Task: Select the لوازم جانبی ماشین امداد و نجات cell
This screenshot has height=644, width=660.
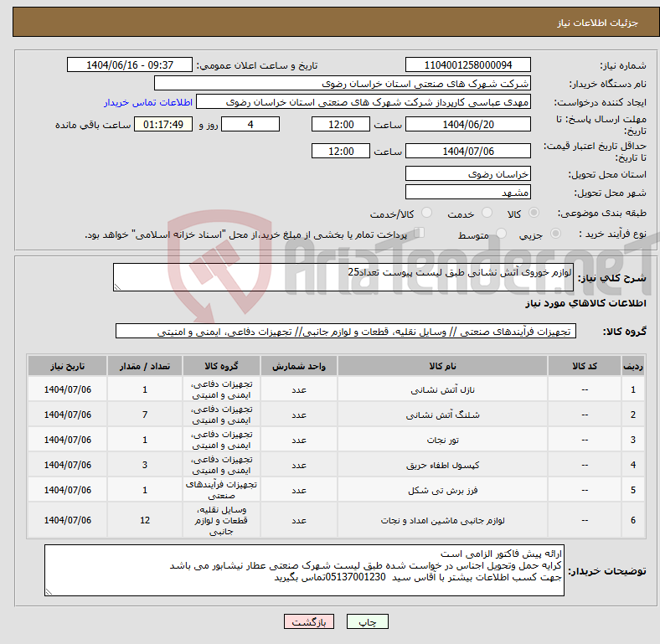Action: point(442,521)
